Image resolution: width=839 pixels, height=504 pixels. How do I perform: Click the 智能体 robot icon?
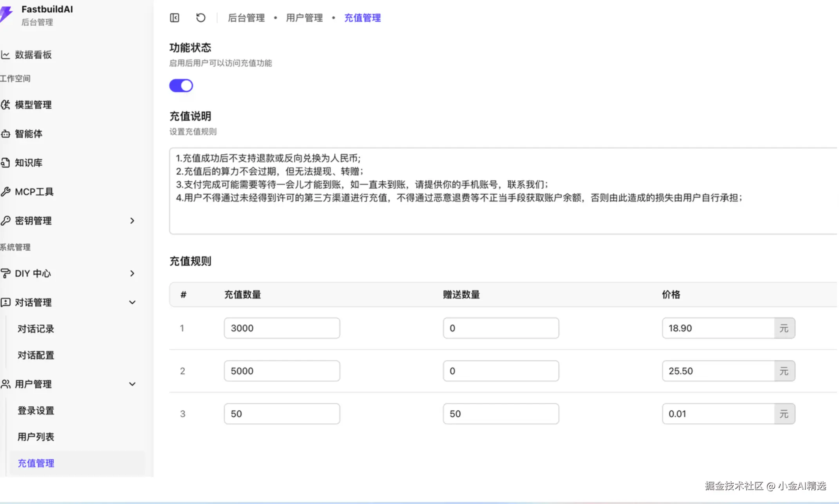[5, 134]
